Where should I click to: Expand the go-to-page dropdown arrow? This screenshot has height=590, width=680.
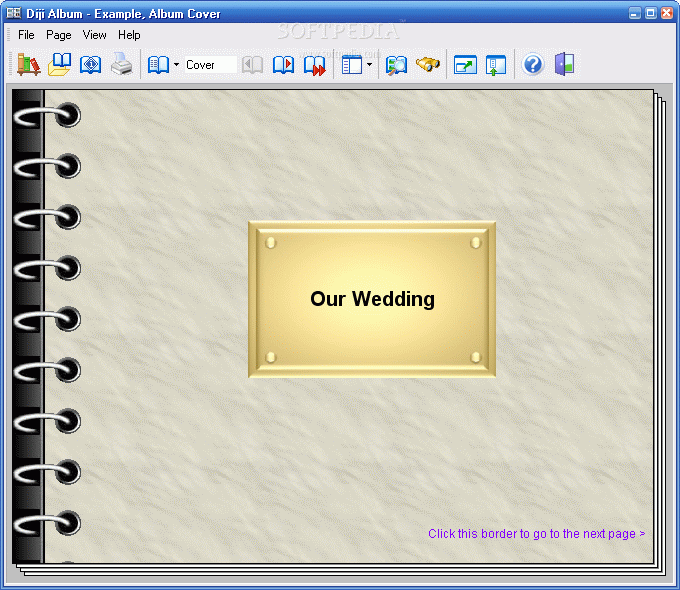[177, 65]
